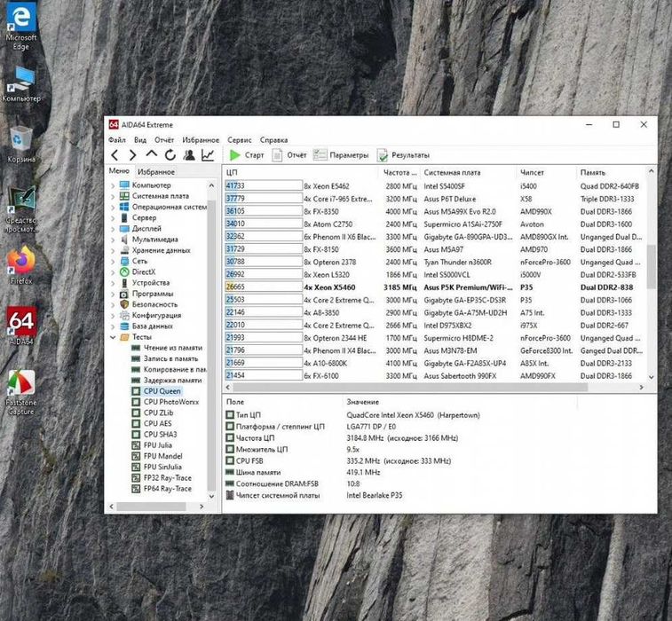The width and height of the screenshot is (672, 621).
Task: Click the Refresh icon in toolbar
Action: click(x=170, y=155)
